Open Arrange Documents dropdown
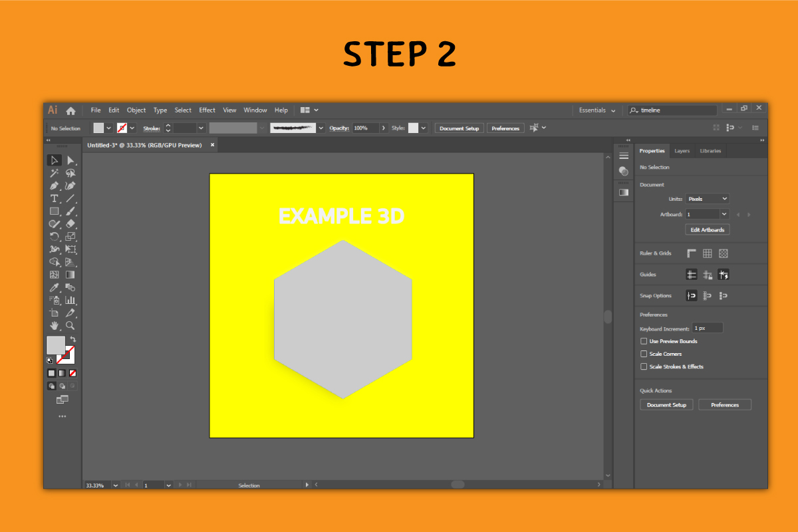The width and height of the screenshot is (798, 532). pyautogui.click(x=309, y=110)
